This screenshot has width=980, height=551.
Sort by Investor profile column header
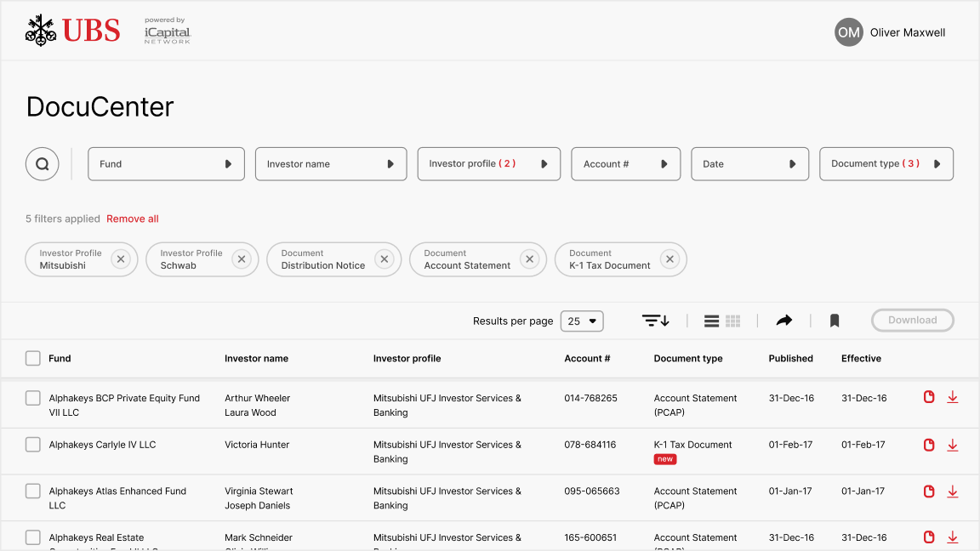(407, 358)
